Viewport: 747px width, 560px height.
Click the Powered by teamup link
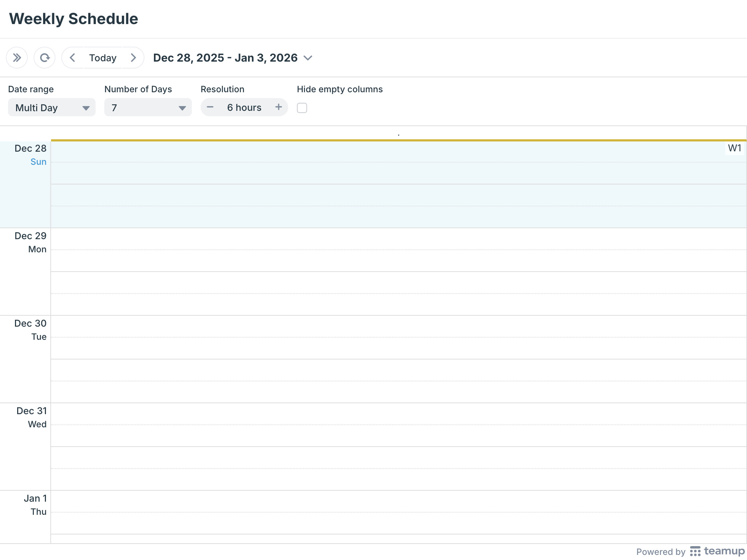pyautogui.click(x=661, y=552)
